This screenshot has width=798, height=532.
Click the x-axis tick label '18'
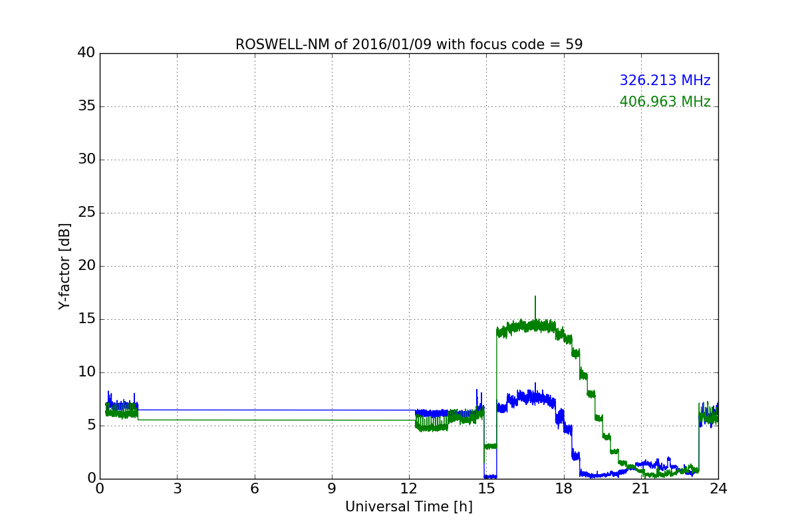click(564, 489)
